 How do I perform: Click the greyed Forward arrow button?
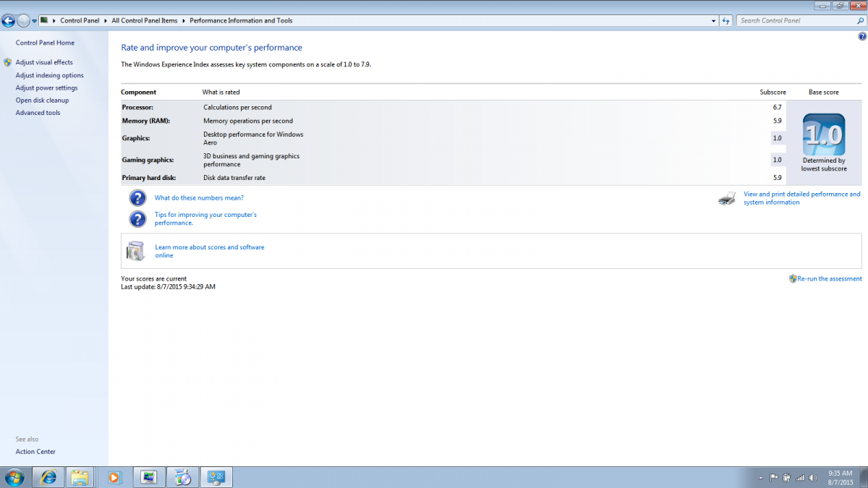[24, 21]
